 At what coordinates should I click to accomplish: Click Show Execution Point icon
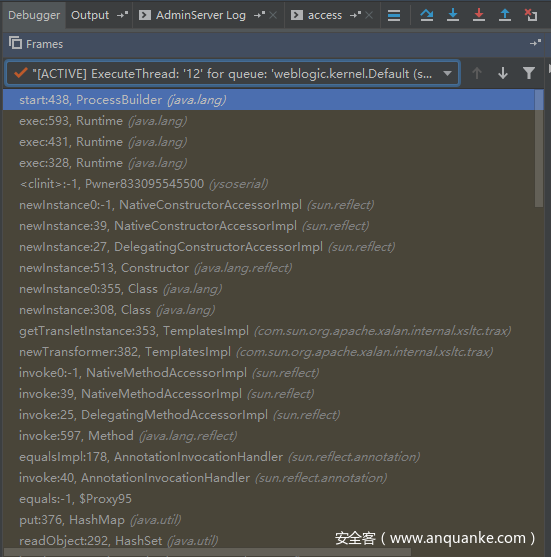[x=394, y=15]
